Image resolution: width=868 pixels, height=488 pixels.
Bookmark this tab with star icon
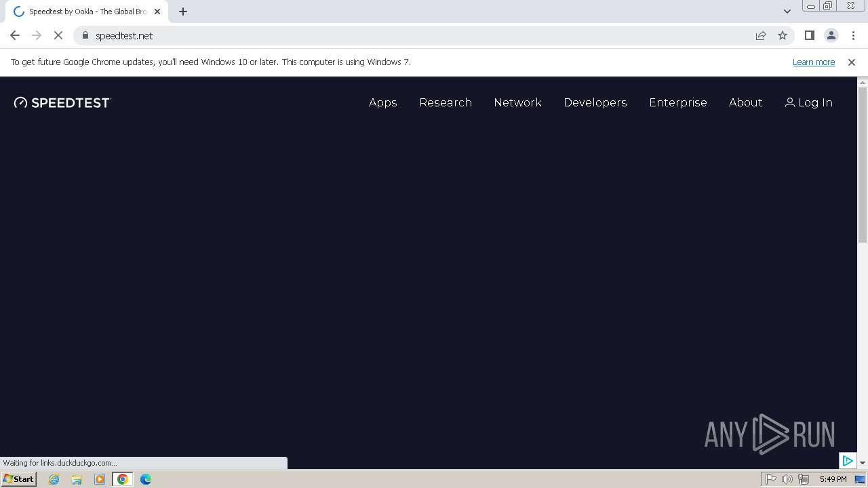(783, 35)
